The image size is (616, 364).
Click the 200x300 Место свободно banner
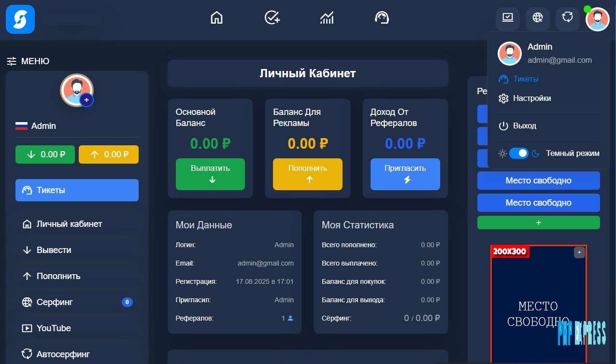539,304
